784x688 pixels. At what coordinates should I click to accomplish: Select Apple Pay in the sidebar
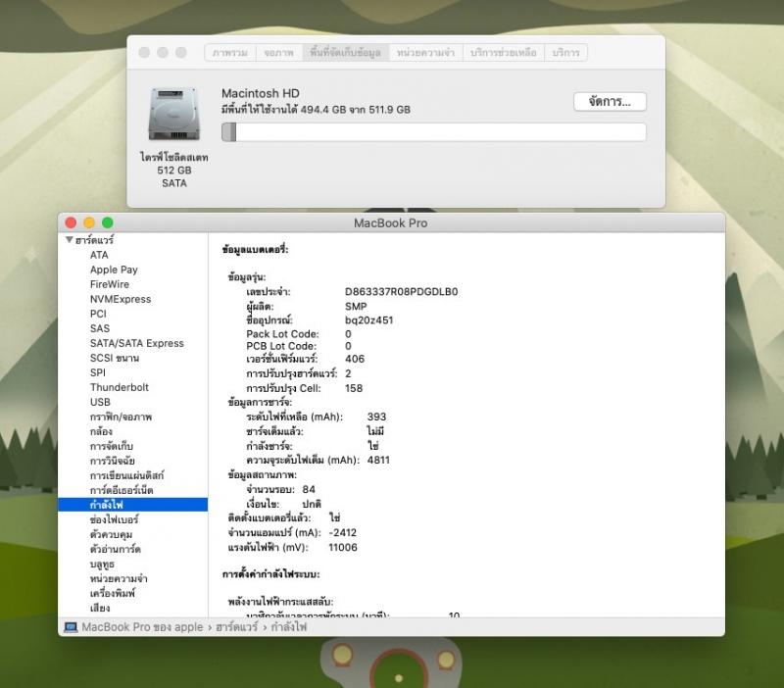[x=114, y=270]
